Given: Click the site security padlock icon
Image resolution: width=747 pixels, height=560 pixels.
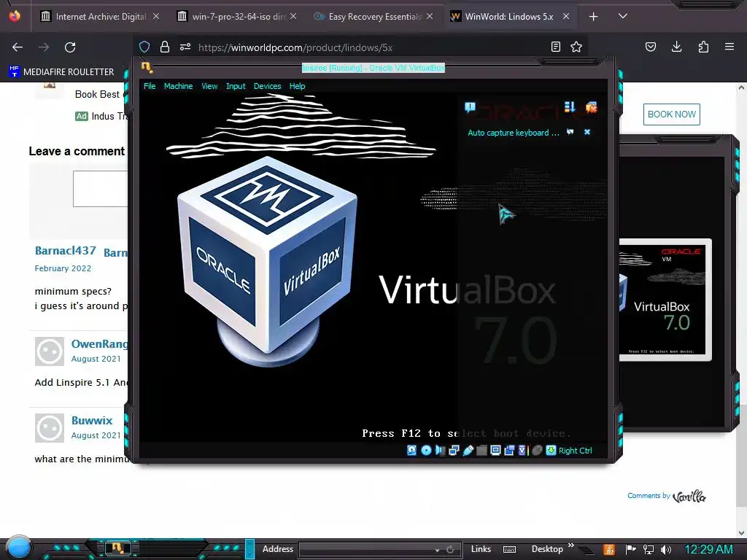Looking at the screenshot, I should tap(165, 47).
